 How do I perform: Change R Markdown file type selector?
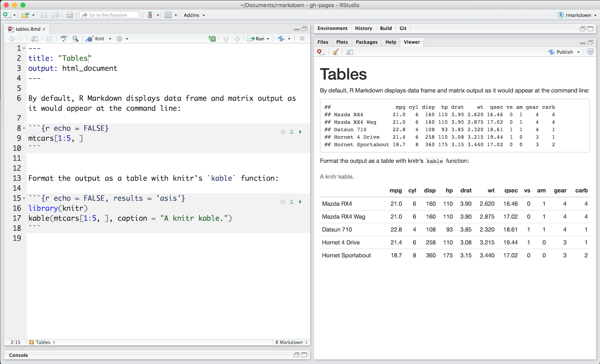pyautogui.click(x=291, y=342)
